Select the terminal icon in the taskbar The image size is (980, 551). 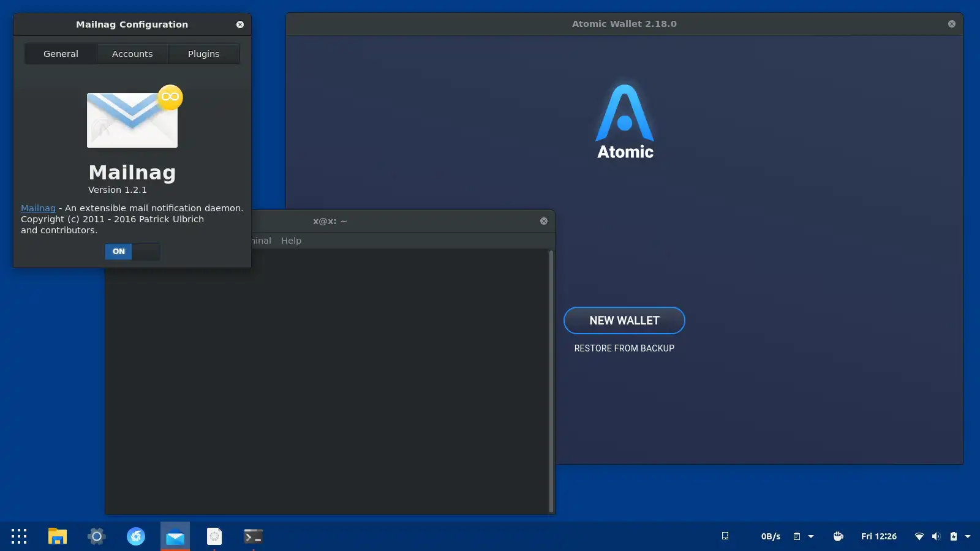click(254, 536)
